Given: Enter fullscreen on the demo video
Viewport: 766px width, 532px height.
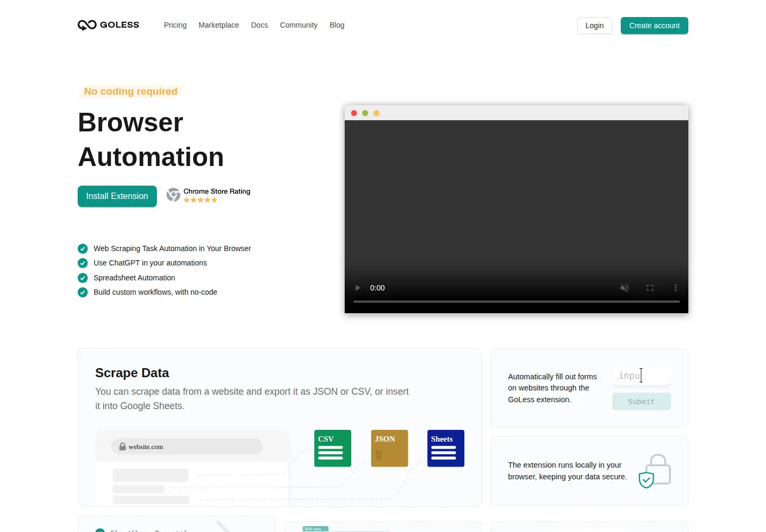Looking at the screenshot, I should 650,288.
